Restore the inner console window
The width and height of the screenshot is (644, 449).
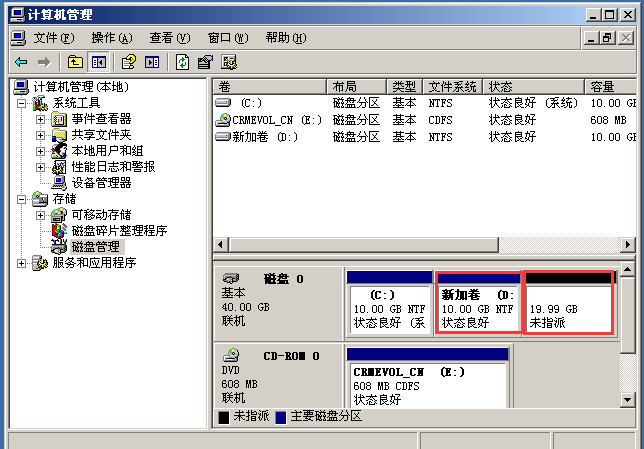(608, 39)
